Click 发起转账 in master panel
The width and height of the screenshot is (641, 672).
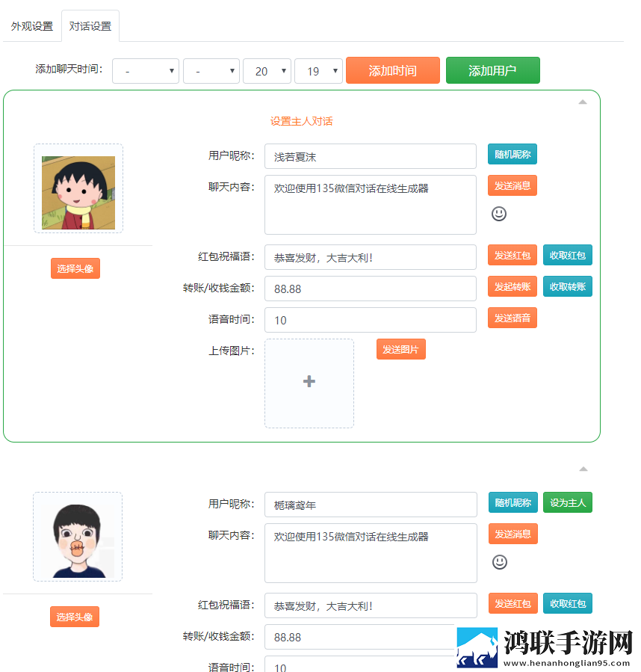[x=513, y=286]
